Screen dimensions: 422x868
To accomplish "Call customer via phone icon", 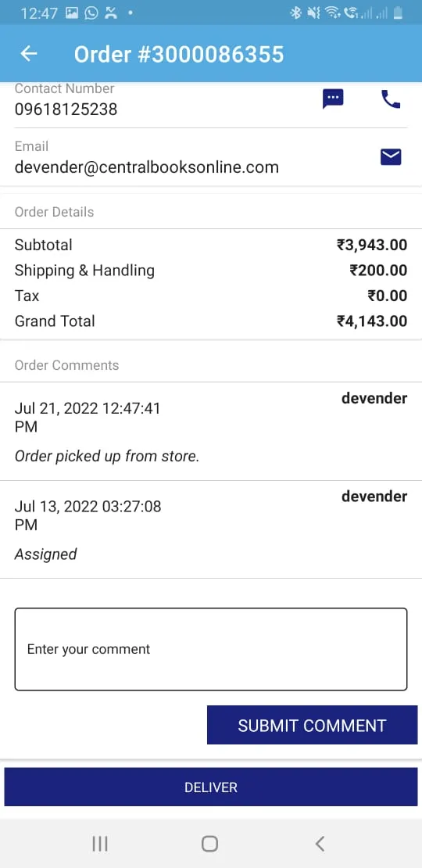I will click(x=391, y=99).
